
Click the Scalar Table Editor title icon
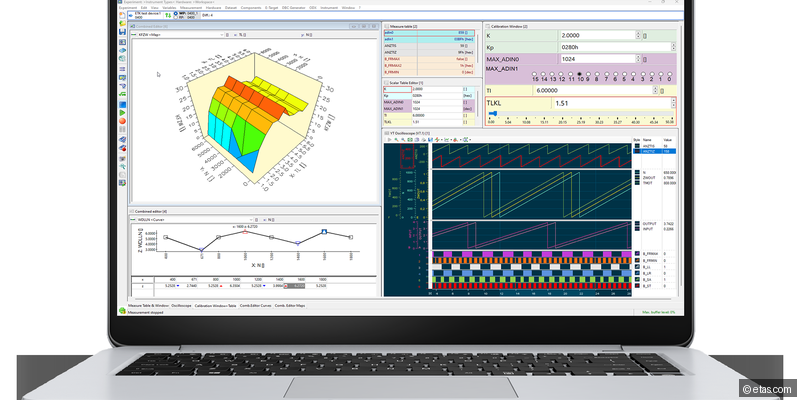coord(387,83)
